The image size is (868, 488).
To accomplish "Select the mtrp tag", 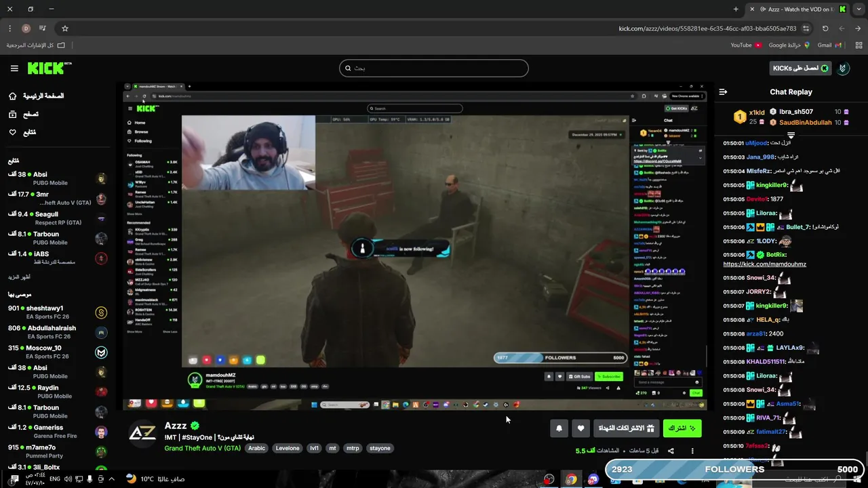I will click(x=353, y=448).
